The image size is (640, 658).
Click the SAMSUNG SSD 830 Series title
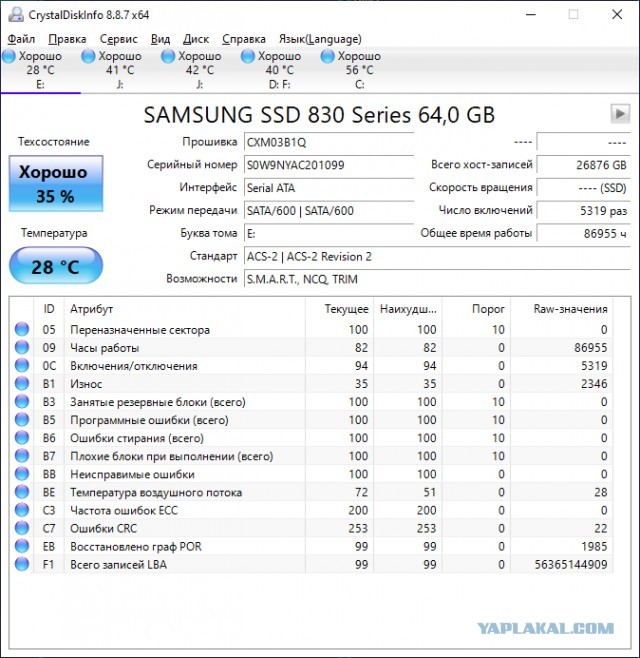[x=319, y=115]
